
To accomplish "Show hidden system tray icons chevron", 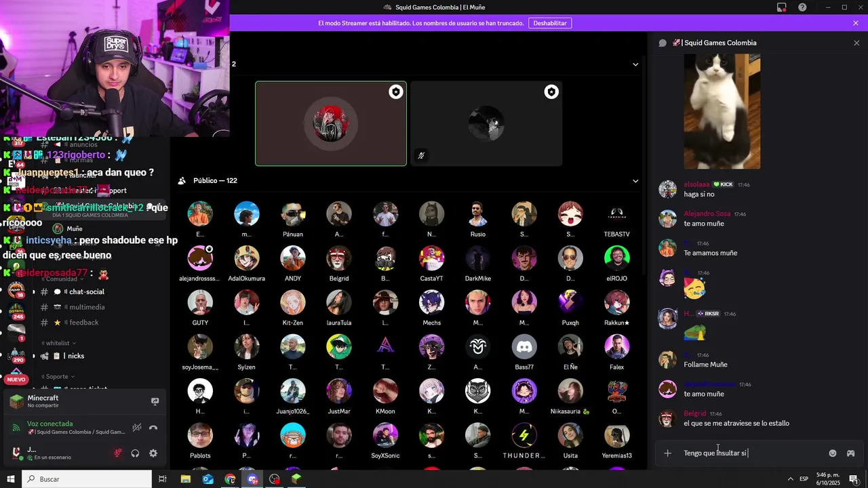I will pyautogui.click(x=790, y=479).
